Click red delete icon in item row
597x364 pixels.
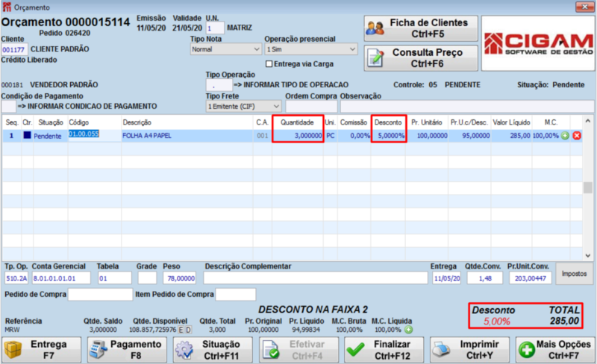click(577, 136)
